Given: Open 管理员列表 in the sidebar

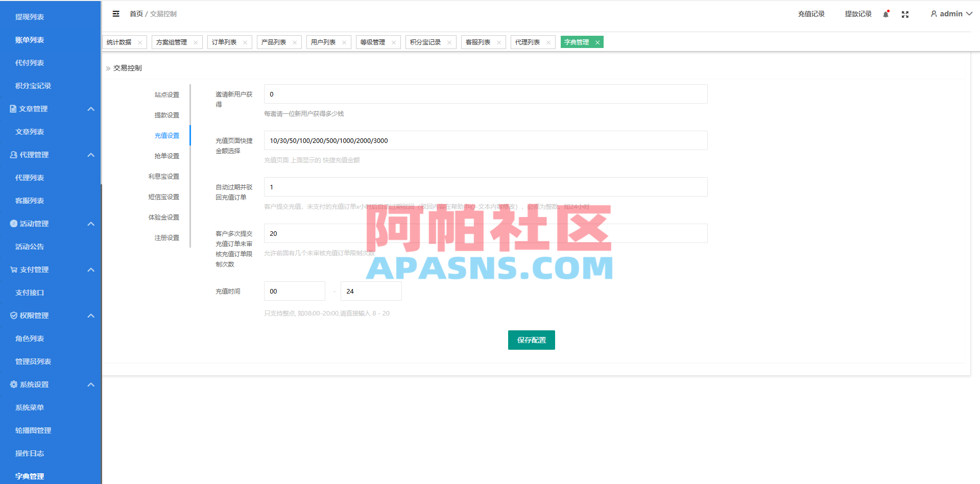Looking at the screenshot, I should (33, 361).
